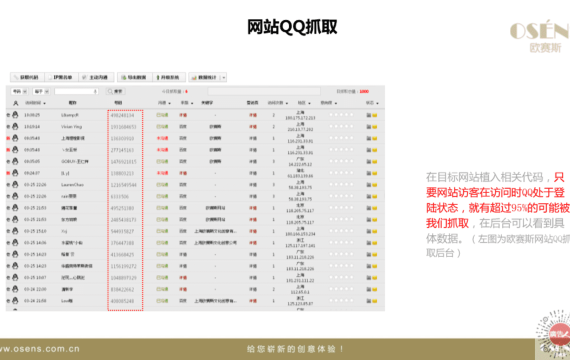Open the 数据统计 chart icon button

click(x=205, y=77)
